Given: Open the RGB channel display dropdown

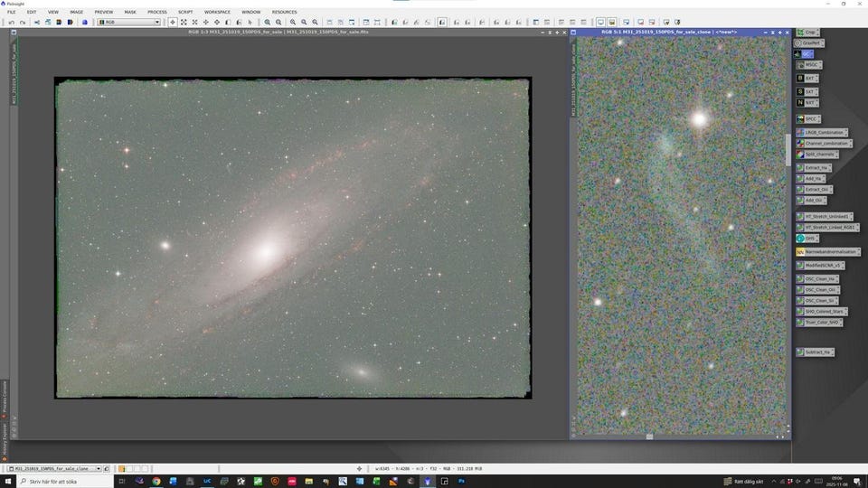Looking at the screenshot, I should click(x=129, y=22).
